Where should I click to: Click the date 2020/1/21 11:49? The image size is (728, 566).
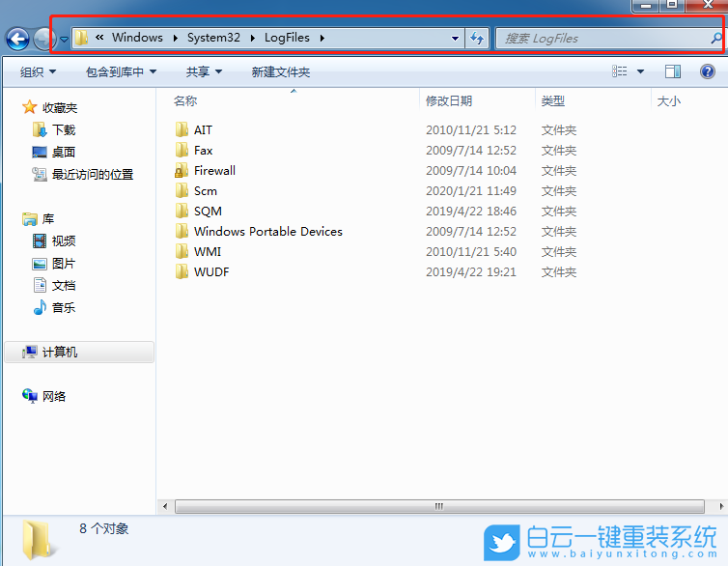[471, 191]
